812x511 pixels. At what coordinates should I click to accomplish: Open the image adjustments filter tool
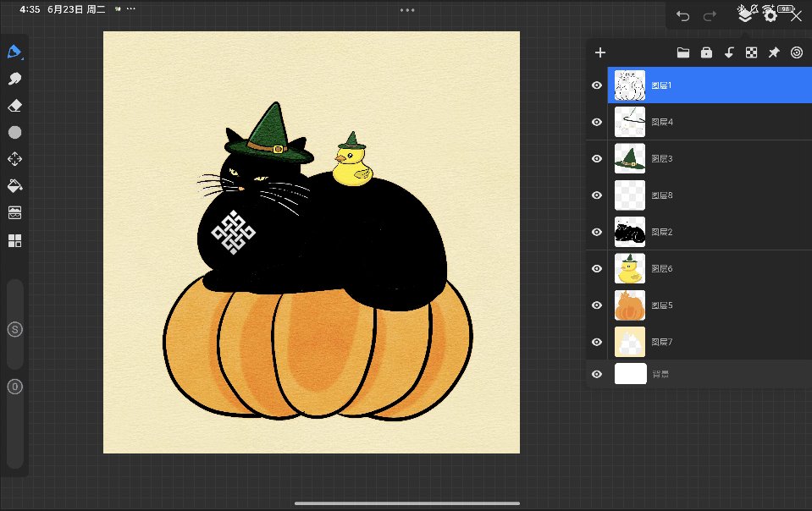[x=14, y=212]
